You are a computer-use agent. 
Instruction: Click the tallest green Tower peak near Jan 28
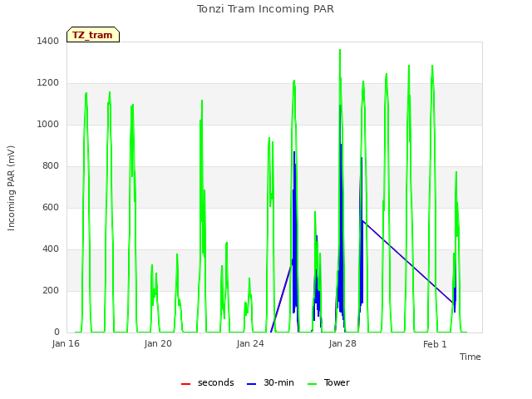coord(340,51)
